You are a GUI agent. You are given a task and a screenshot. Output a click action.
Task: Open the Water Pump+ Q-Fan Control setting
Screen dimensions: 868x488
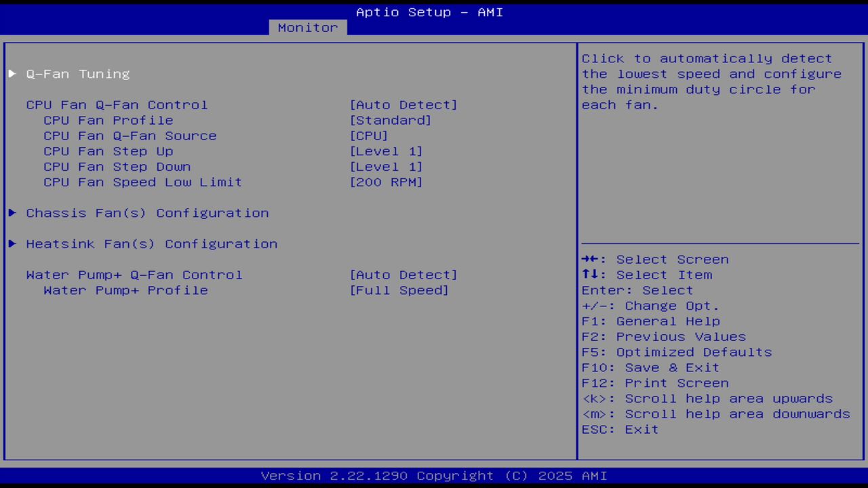403,274
